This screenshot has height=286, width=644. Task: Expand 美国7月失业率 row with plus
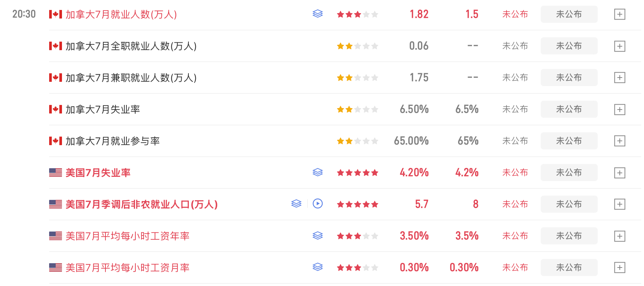[620, 173]
